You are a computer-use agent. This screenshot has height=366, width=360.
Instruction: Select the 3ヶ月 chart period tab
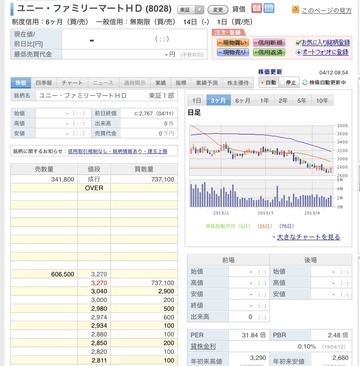click(218, 100)
